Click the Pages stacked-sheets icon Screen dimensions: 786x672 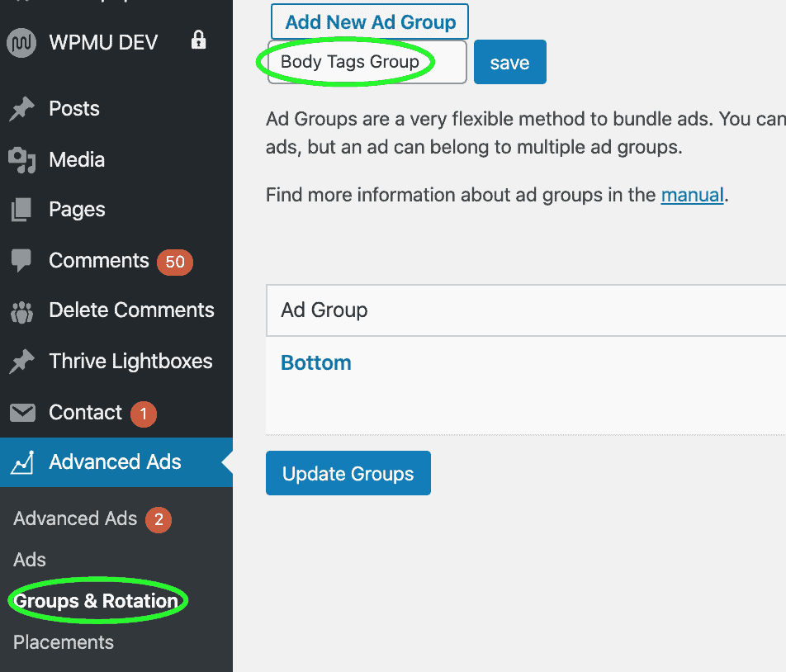(21, 210)
